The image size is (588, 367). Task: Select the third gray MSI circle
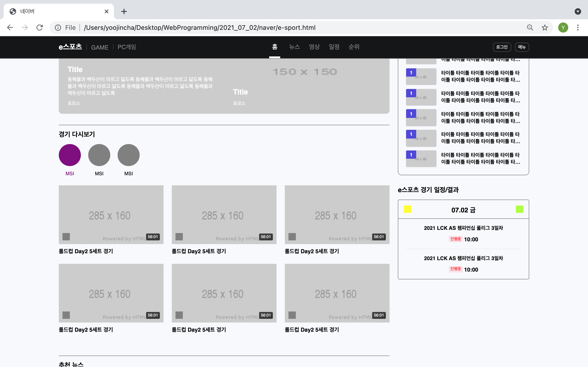[129, 155]
